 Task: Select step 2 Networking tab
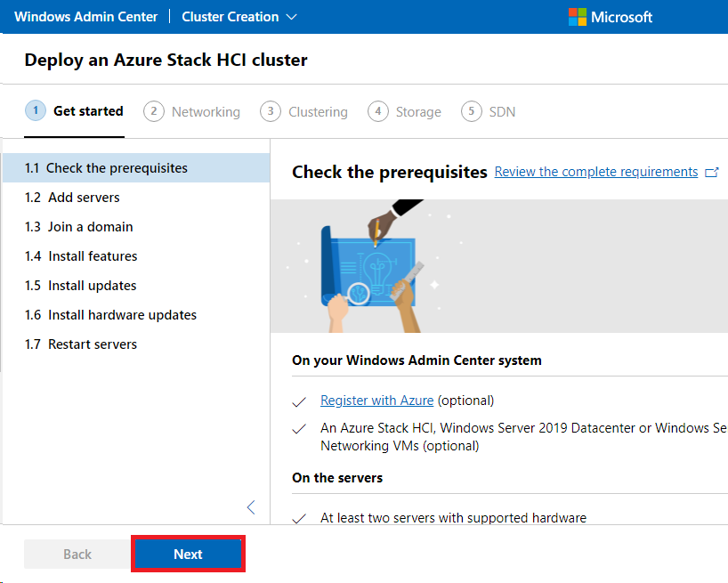coord(191,112)
